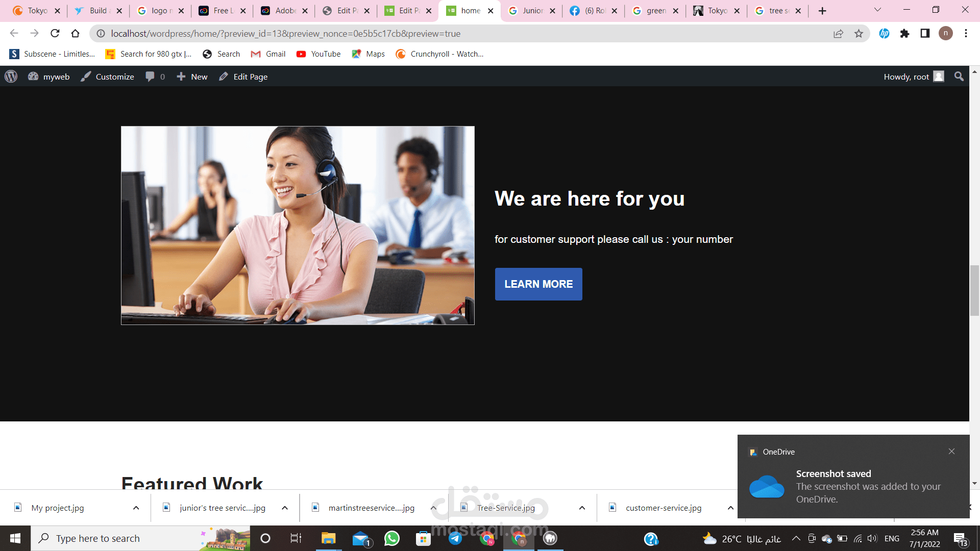
Task: Dismiss the OneDrive screenshot notification
Action: (x=951, y=452)
